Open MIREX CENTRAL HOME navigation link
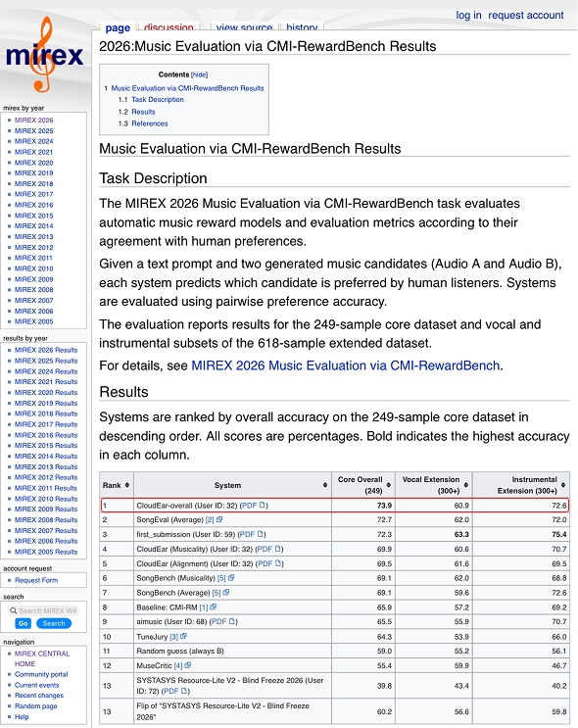The width and height of the screenshot is (578, 728). coord(42,658)
